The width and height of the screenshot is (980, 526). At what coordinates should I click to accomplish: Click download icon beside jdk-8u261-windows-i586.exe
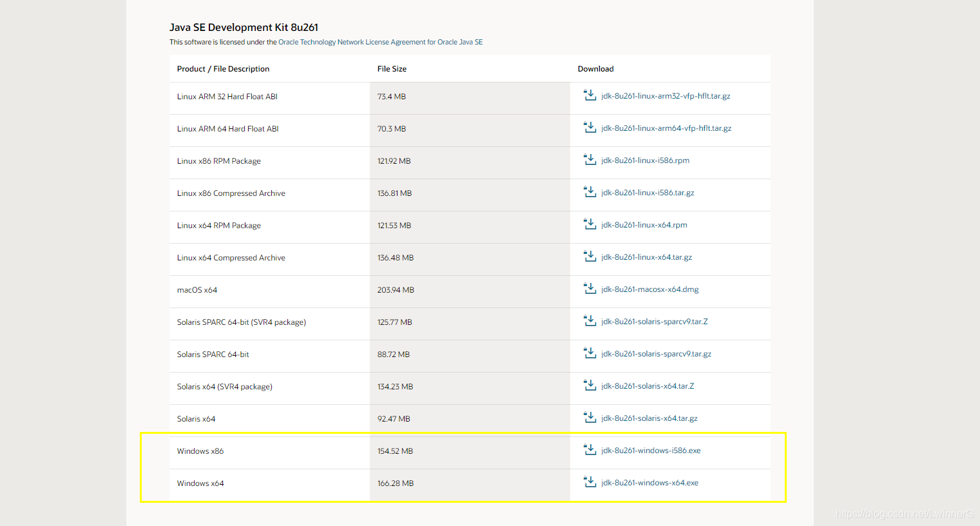pyautogui.click(x=590, y=450)
